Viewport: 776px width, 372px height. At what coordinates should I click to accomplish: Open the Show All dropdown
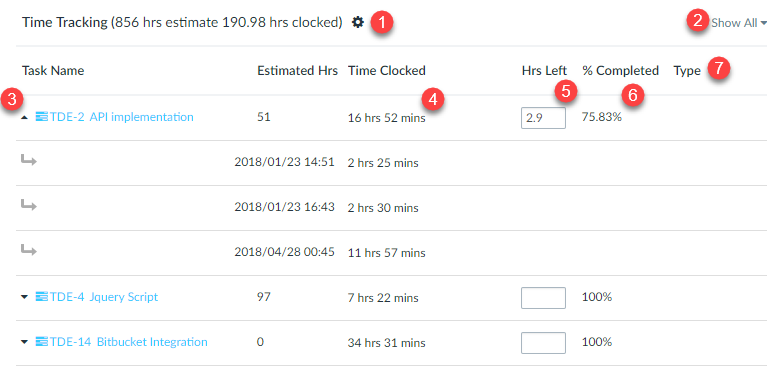click(x=739, y=23)
